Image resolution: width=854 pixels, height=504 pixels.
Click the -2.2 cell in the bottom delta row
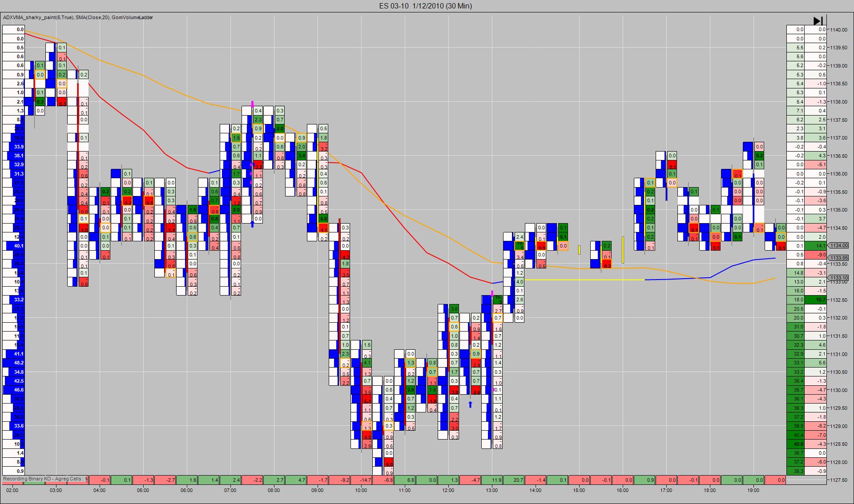pyautogui.click(x=252, y=480)
